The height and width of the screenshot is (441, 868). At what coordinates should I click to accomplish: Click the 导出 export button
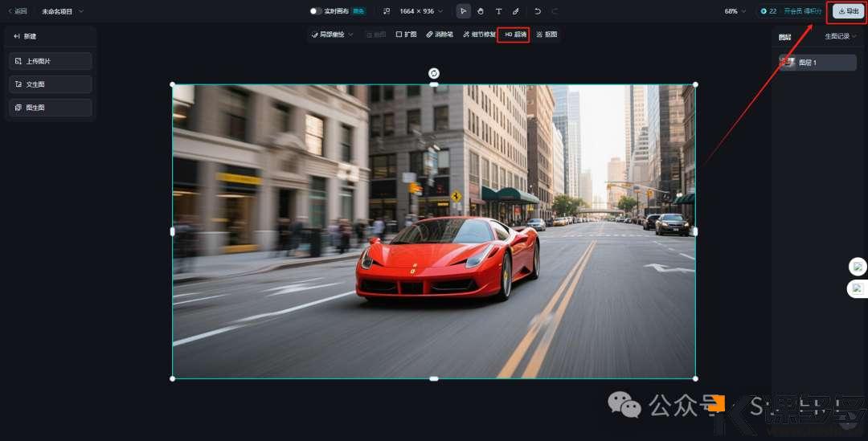click(x=849, y=11)
